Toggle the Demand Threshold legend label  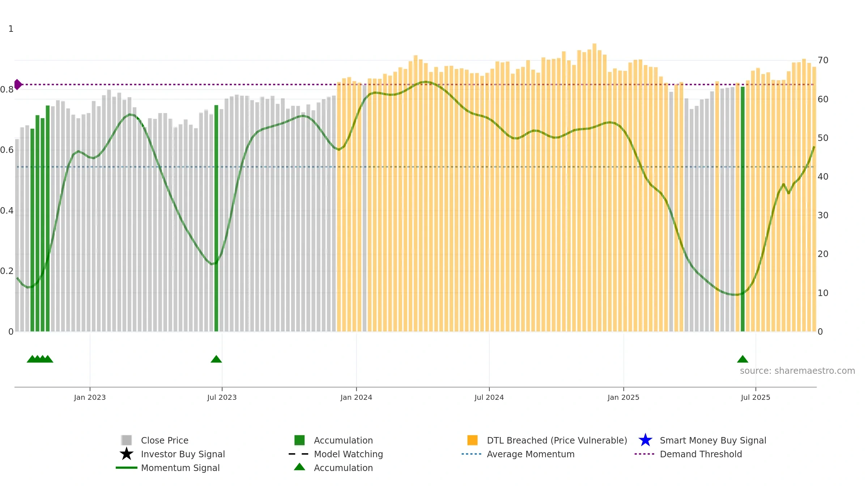[701, 454]
